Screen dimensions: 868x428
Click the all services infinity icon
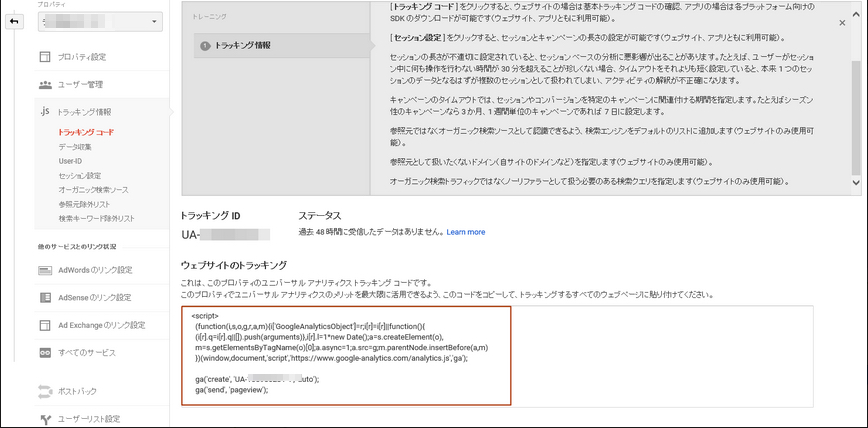[45, 353]
